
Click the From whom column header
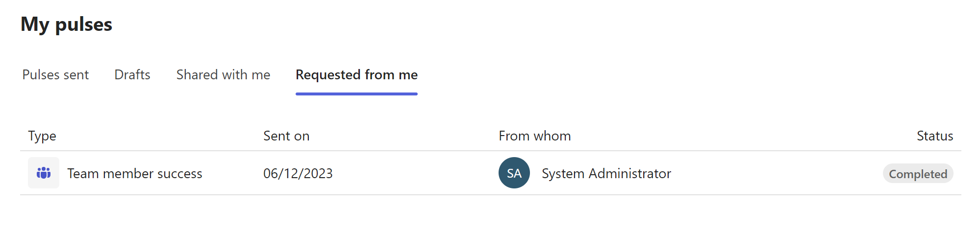[534, 136]
